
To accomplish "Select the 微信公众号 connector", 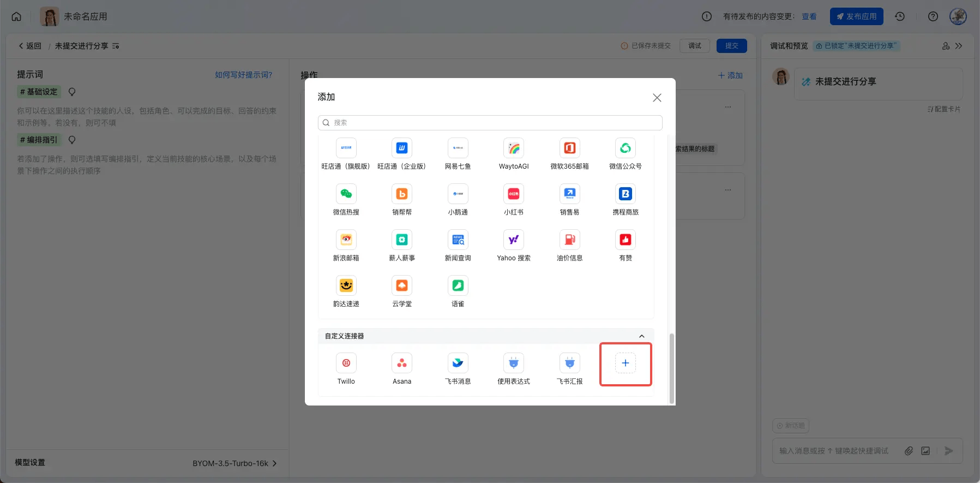I will [626, 148].
